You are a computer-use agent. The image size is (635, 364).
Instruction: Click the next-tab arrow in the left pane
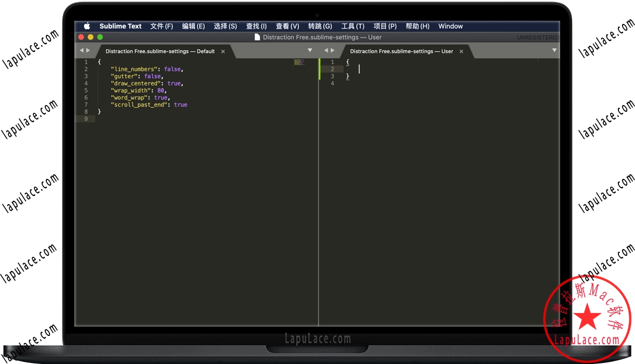(x=88, y=50)
